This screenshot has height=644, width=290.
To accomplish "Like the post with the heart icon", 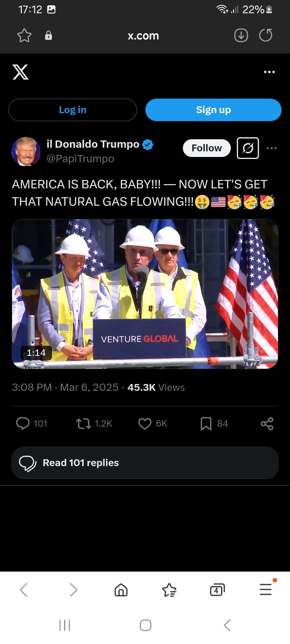I will pos(145,423).
